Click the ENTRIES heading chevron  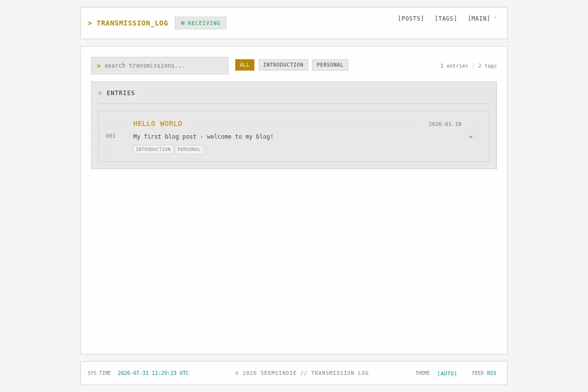(x=100, y=93)
